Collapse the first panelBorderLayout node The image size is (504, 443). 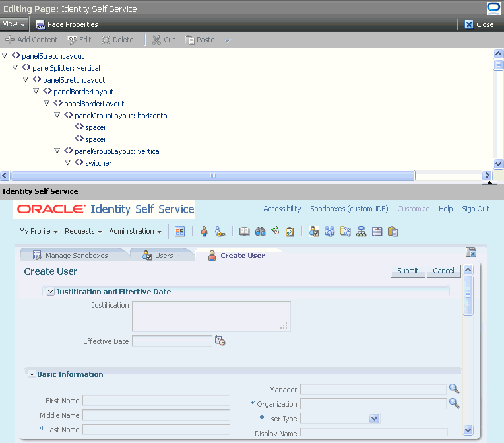[36, 91]
